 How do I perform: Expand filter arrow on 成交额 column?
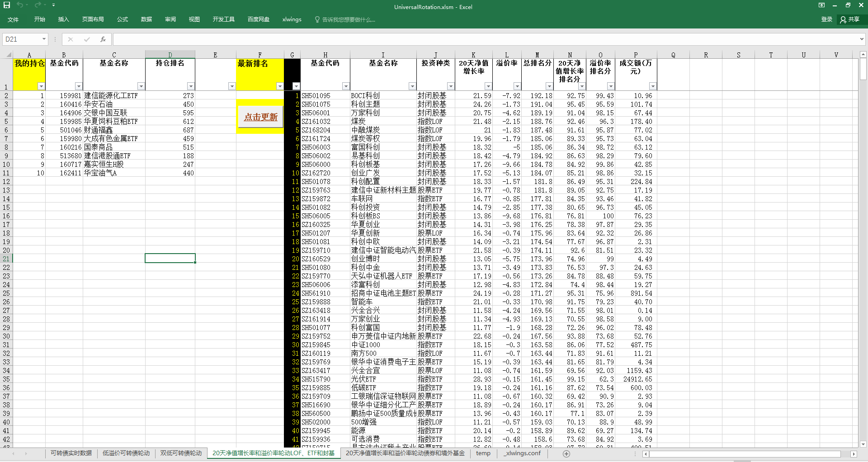click(652, 86)
